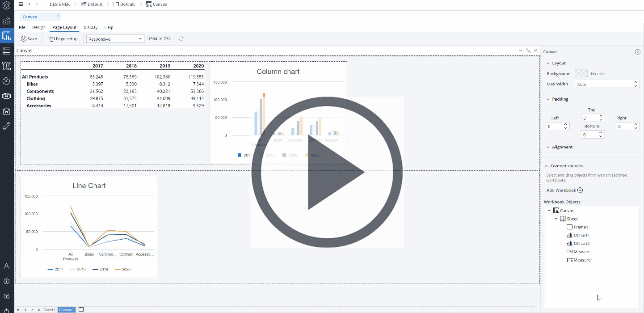
Task: Switch to the Sheet1 tab
Action: click(x=49, y=310)
